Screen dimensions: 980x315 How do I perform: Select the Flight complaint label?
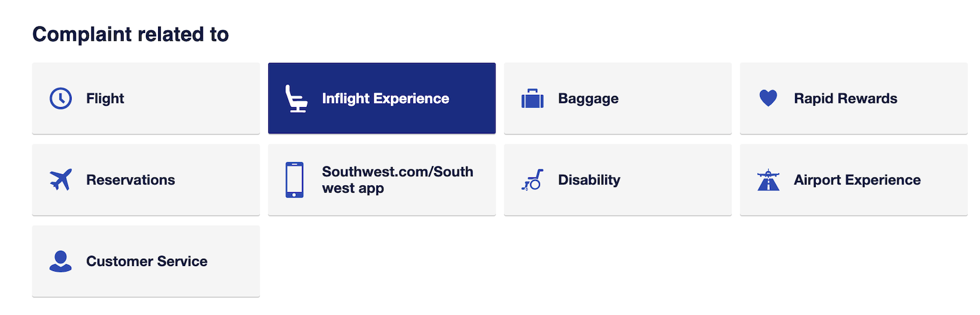(105, 98)
